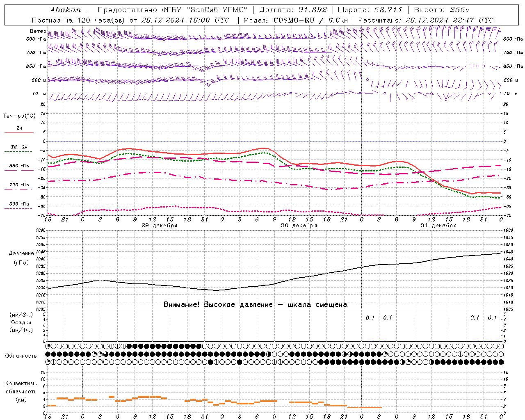Click the "30 декабря" date label

pos(299,226)
